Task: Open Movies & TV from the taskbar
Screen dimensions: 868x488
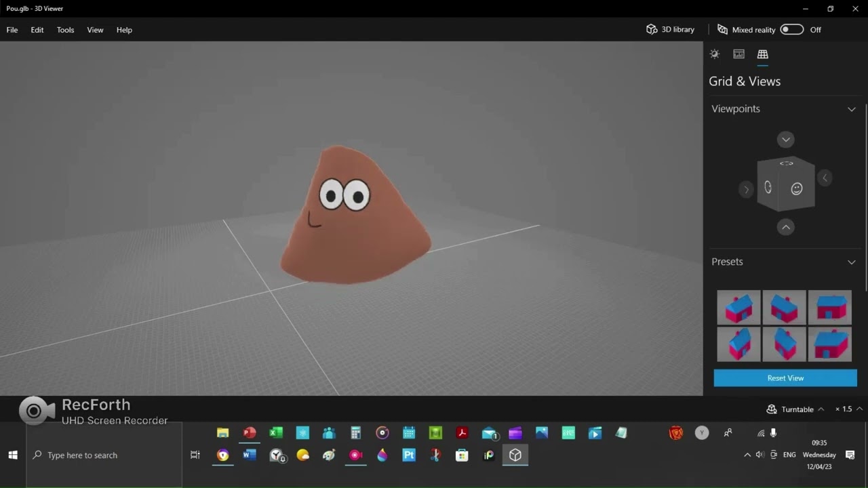Action: (595, 433)
